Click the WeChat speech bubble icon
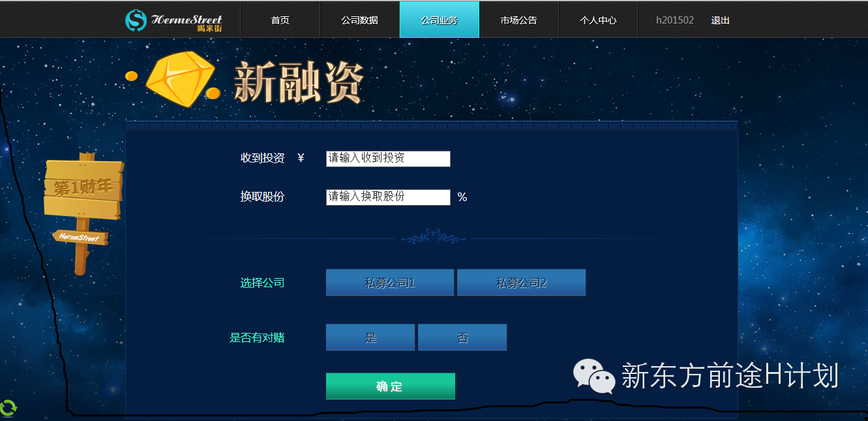This screenshot has width=868, height=421. 594,375
